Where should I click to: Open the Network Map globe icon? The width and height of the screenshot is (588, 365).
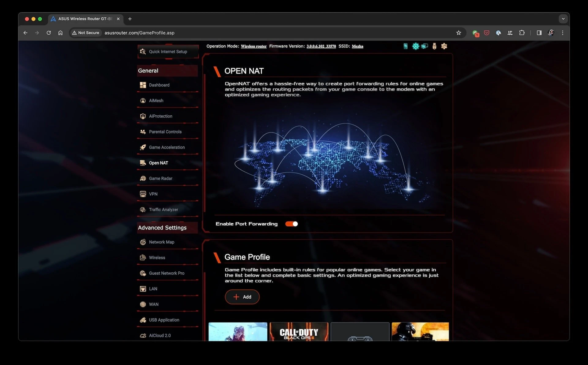pyautogui.click(x=143, y=242)
